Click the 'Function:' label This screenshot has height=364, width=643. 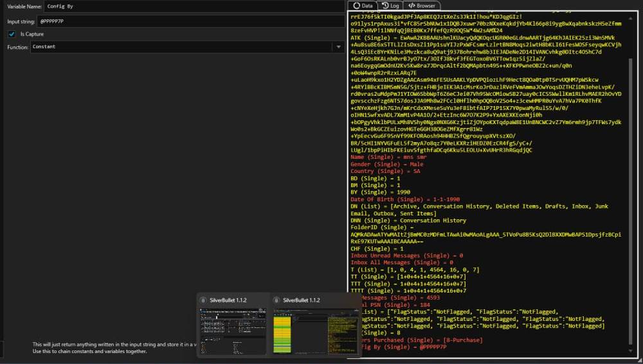coord(17,47)
